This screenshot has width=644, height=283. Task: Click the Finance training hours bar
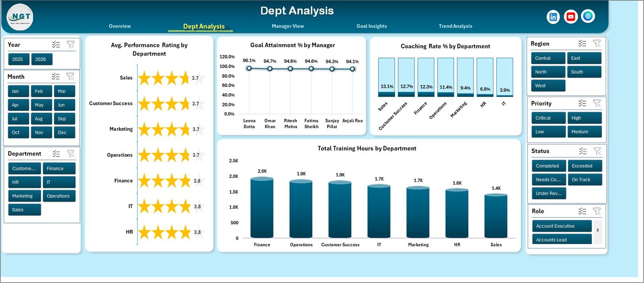click(x=262, y=208)
